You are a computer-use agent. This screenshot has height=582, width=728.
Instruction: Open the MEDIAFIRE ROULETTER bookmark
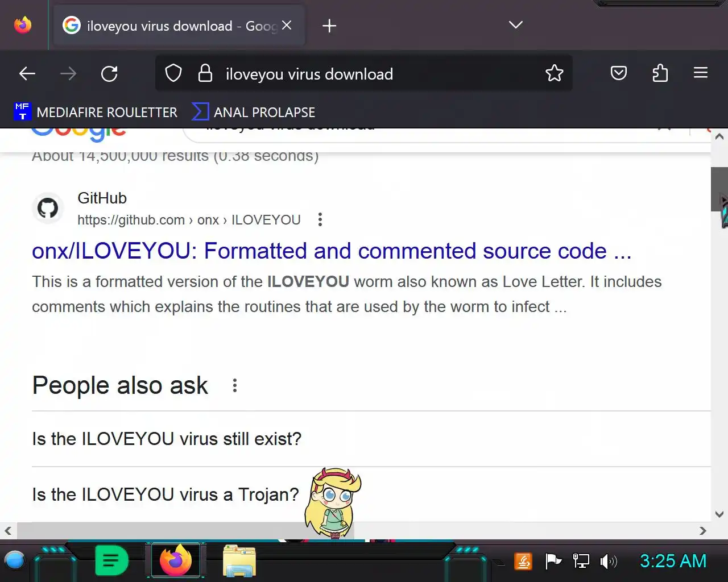pyautogui.click(x=96, y=112)
